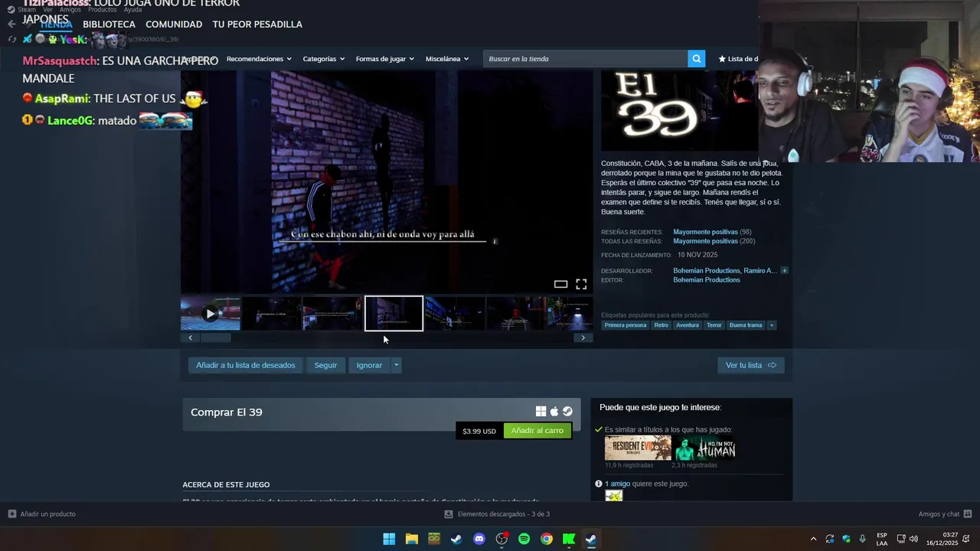Open the Productos menu
Image resolution: width=980 pixels, height=551 pixels.
pyautogui.click(x=102, y=9)
